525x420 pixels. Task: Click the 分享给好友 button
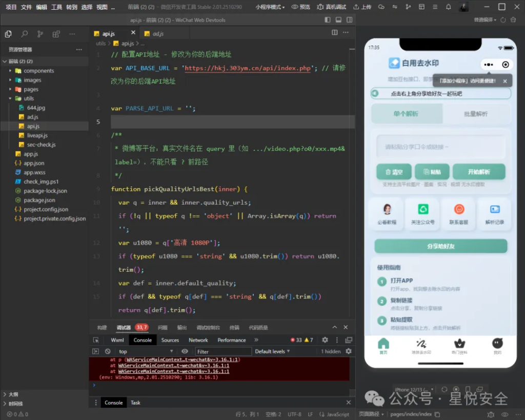pyautogui.click(x=440, y=246)
